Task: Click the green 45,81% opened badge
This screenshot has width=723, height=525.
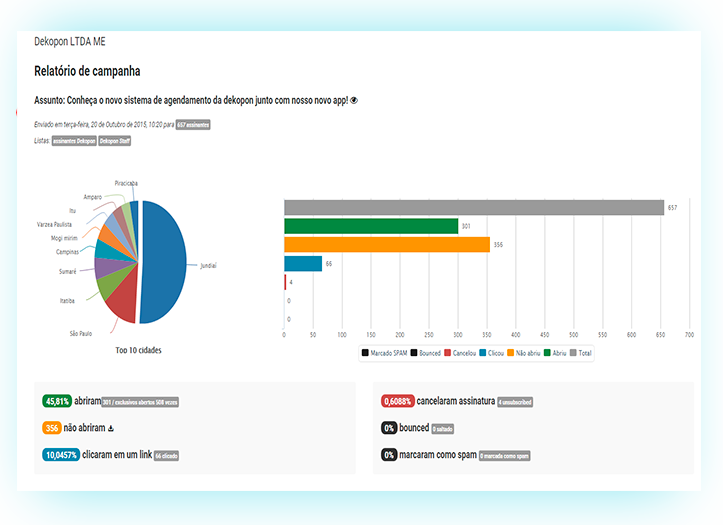Action: coord(56,401)
